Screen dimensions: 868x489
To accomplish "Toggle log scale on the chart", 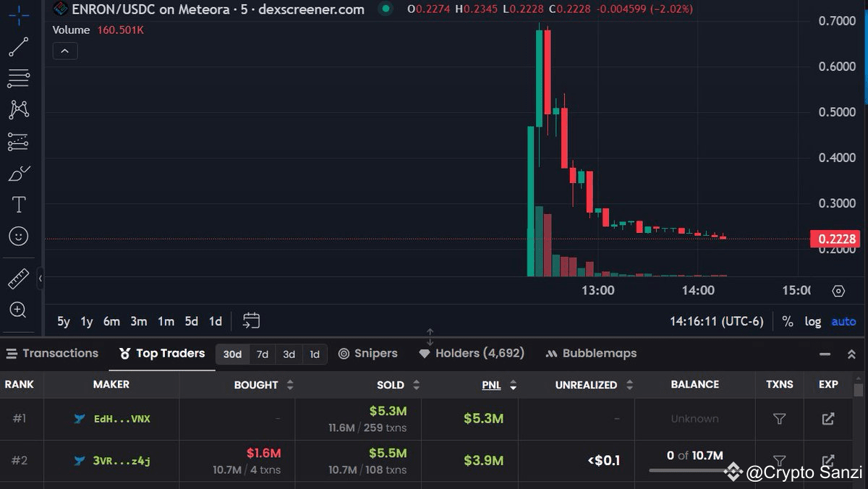I will [813, 322].
